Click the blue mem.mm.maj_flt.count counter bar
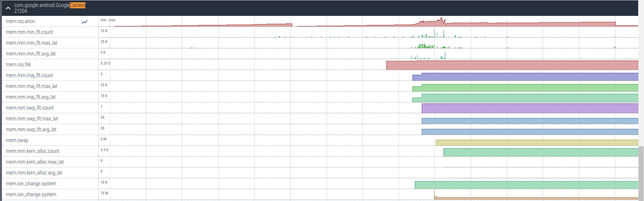 [x=525, y=77]
